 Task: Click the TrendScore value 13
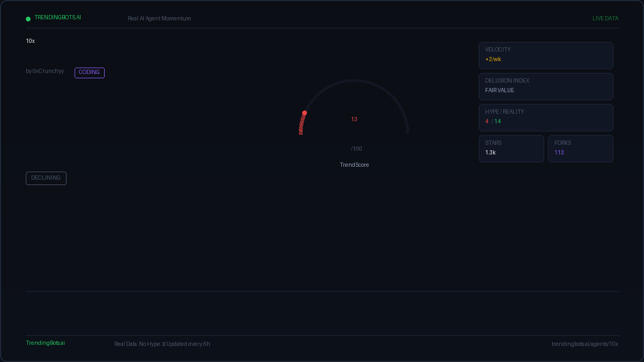click(x=354, y=119)
